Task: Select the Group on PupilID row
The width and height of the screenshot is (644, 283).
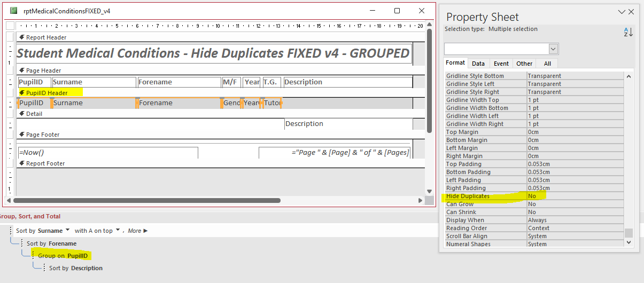Action: [x=63, y=256]
